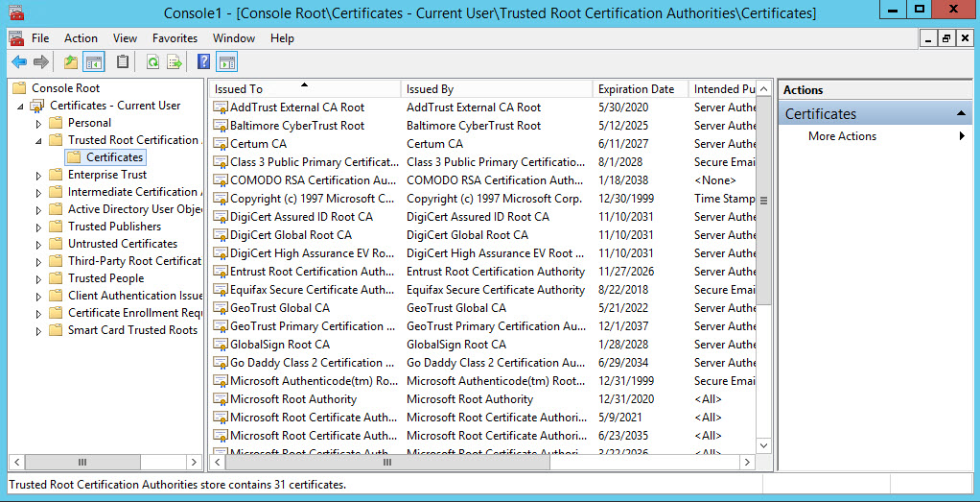Image resolution: width=980 pixels, height=502 pixels.
Task: Click the GlobalSign Root CA certificate icon
Action: (x=220, y=345)
